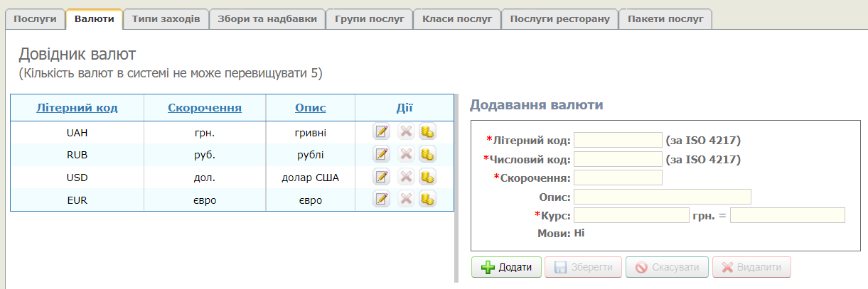This screenshot has height=289, width=868.
Task: Click the coins icon in EUR row
Action: point(427,200)
